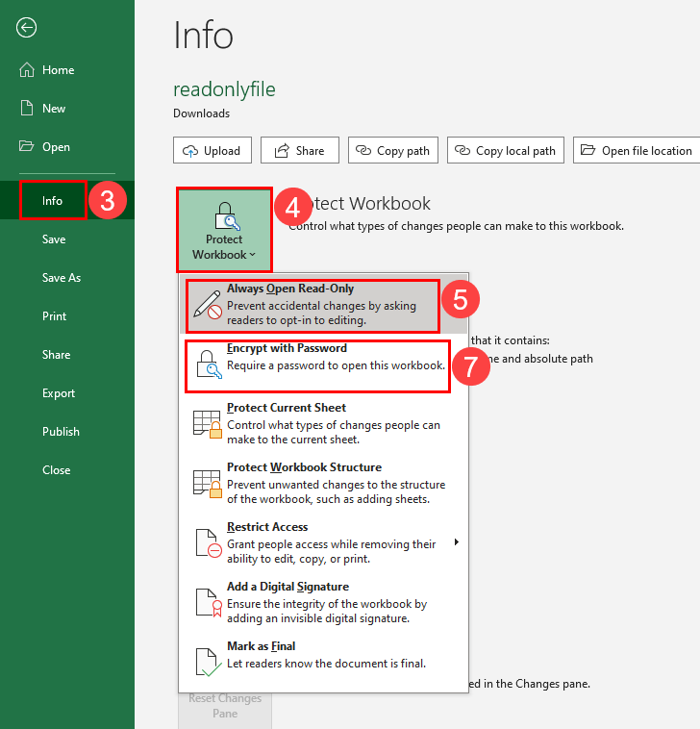
Task: Click 'Require a password to open this workbook.'
Action: (x=336, y=365)
